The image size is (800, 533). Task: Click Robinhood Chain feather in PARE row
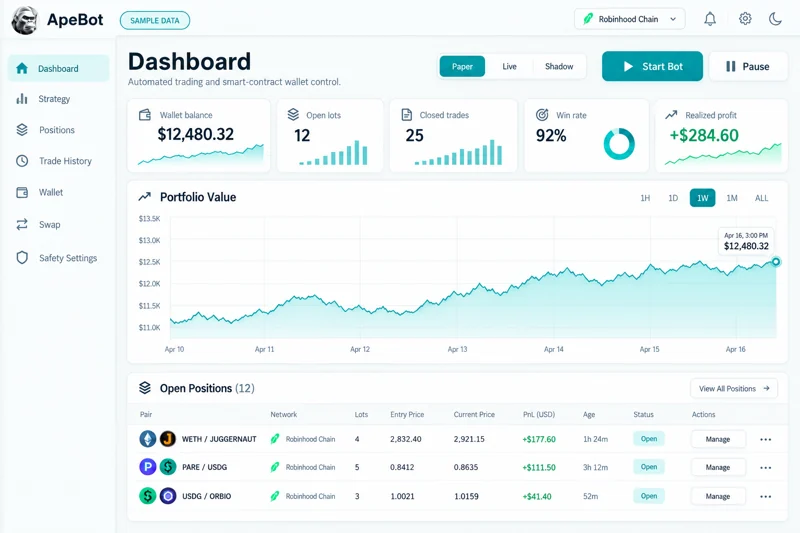tap(275, 467)
